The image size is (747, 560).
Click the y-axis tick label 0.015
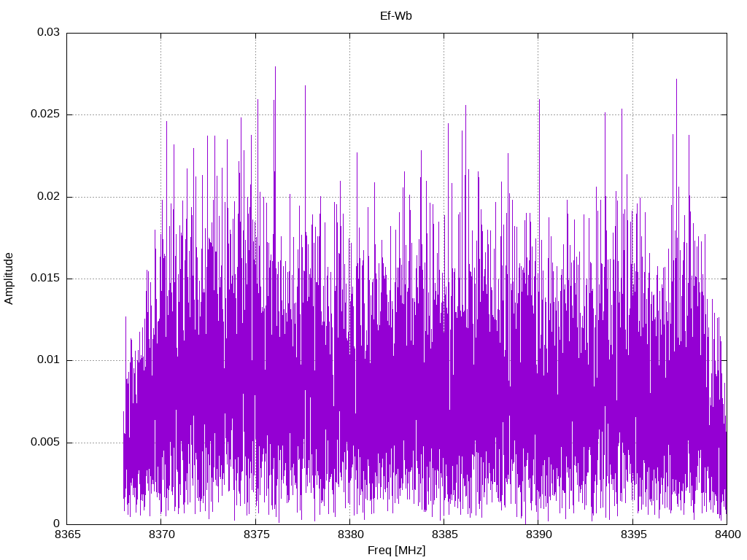point(45,278)
